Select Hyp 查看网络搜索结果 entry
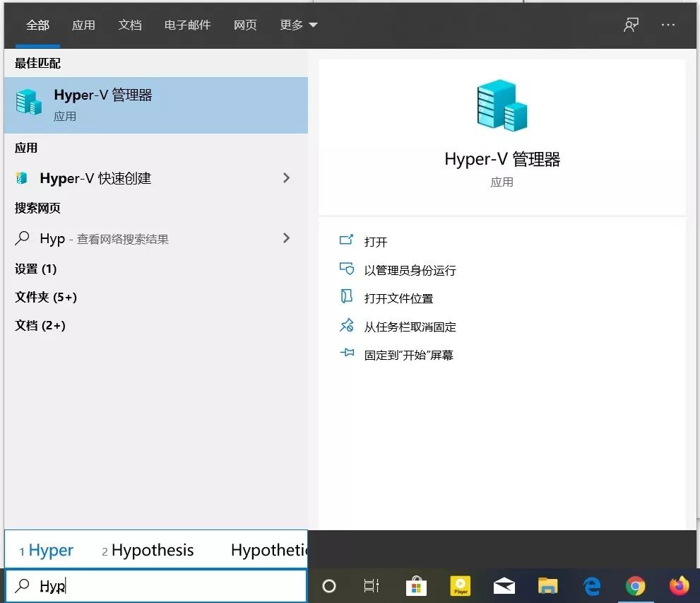This screenshot has height=603, width=700. coord(156,238)
